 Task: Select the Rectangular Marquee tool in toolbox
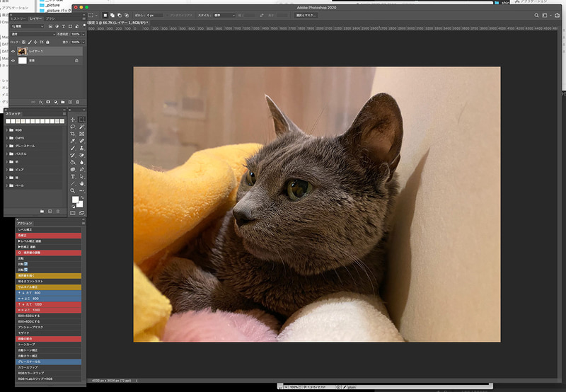82,120
